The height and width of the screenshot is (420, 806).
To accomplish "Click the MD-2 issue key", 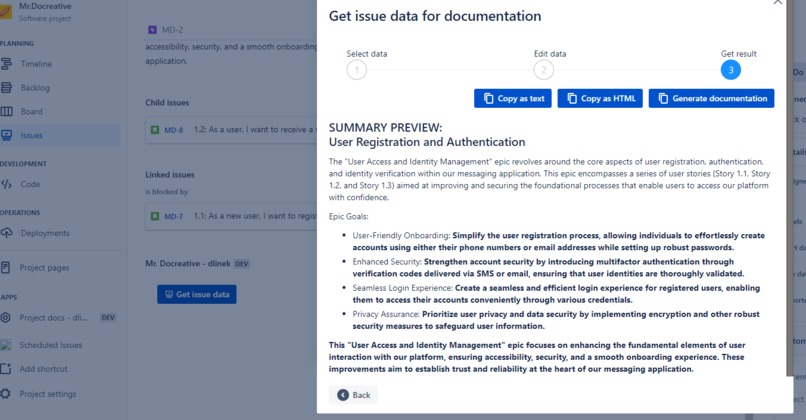I will [172, 30].
